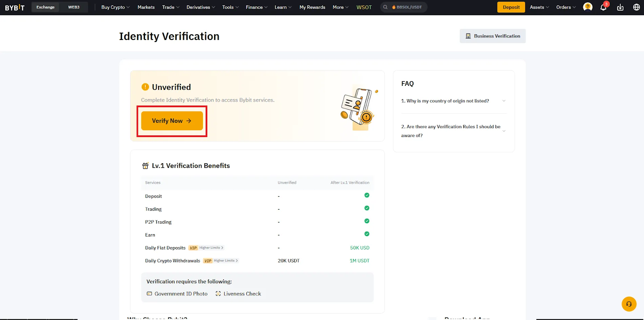Click the Bybit logo

click(x=14, y=7)
